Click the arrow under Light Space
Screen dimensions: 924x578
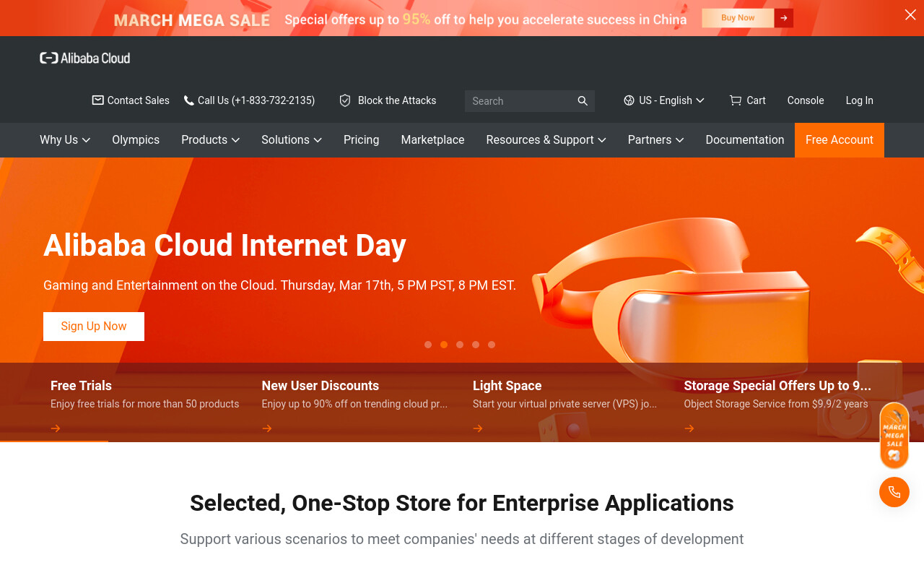pyautogui.click(x=478, y=428)
